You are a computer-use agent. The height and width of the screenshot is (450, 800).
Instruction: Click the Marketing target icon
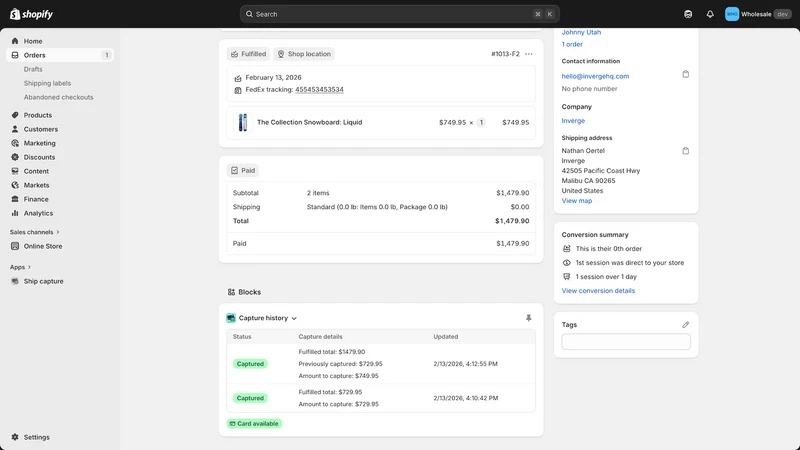click(15, 143)
